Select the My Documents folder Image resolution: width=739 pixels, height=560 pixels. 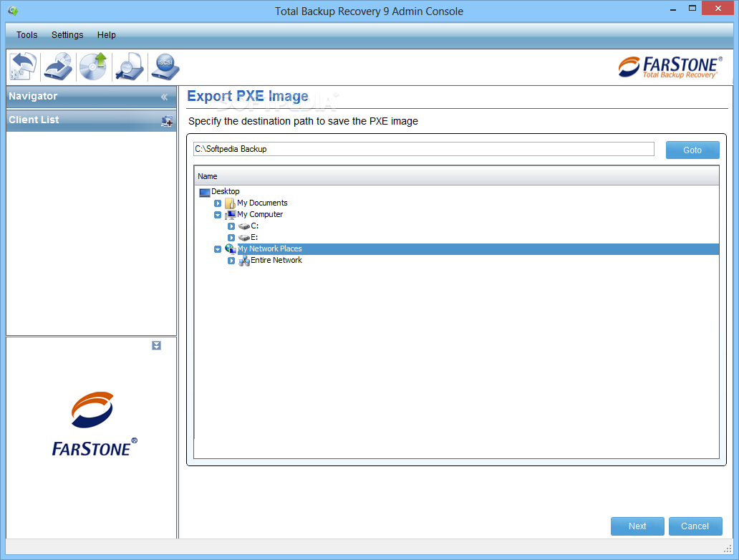coord(262,203)
